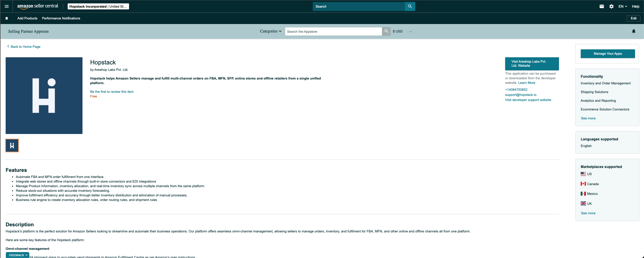Open the hamburger navigation menu

click(7, 6)
